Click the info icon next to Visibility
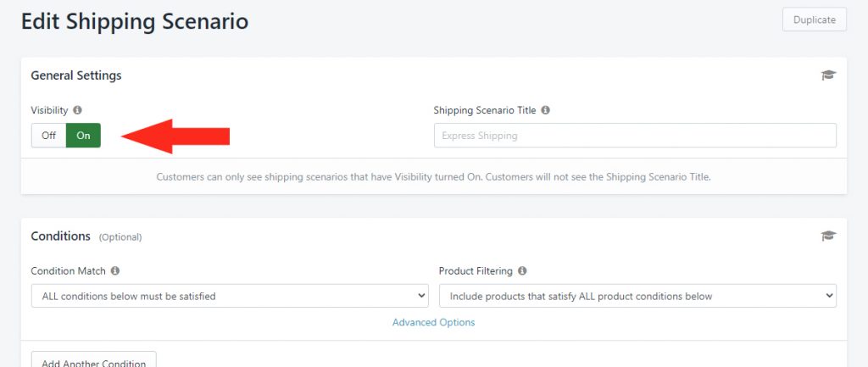The image size is (868, 367). pyautogui.click(x=77, y=110)
